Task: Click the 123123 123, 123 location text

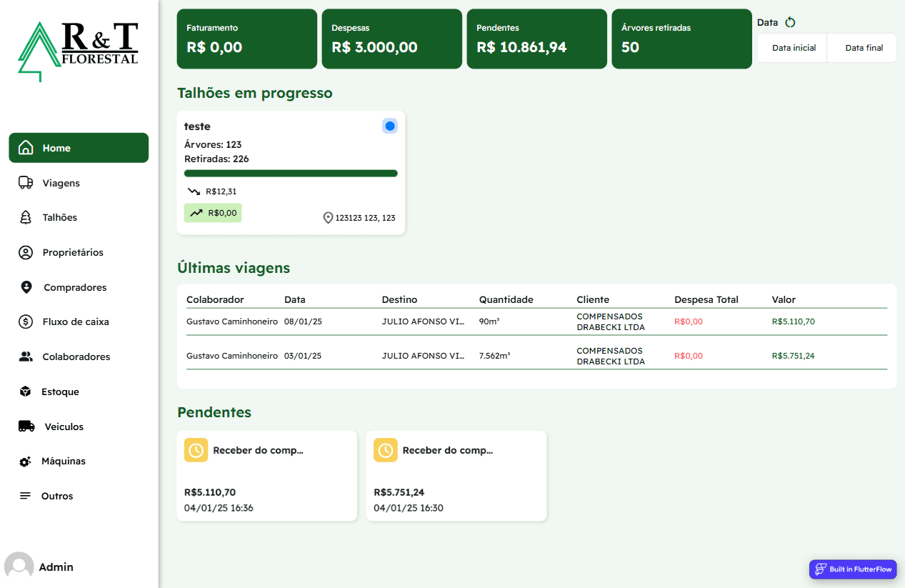Action: click(x=366, y=218)
